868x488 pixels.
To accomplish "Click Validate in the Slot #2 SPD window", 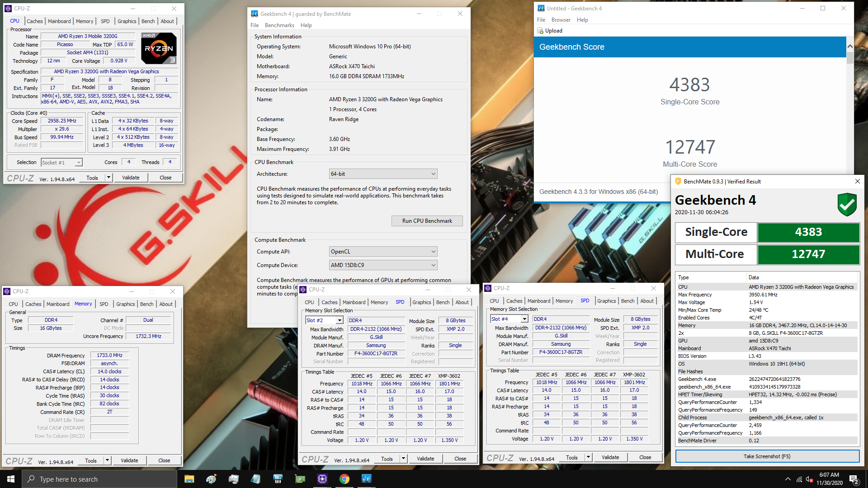I will 425,459.
